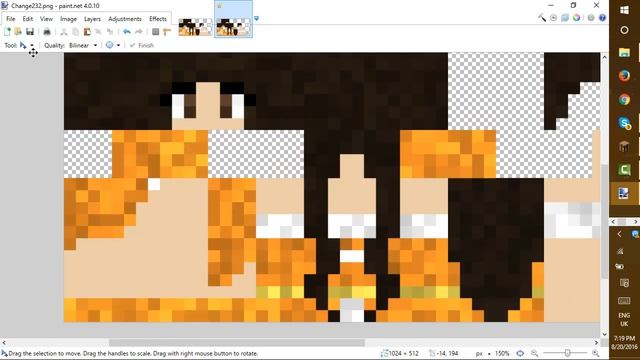The image size is (640, 360).
Task: Toggle the Colors window wheel icon
Action: (576, 18)
